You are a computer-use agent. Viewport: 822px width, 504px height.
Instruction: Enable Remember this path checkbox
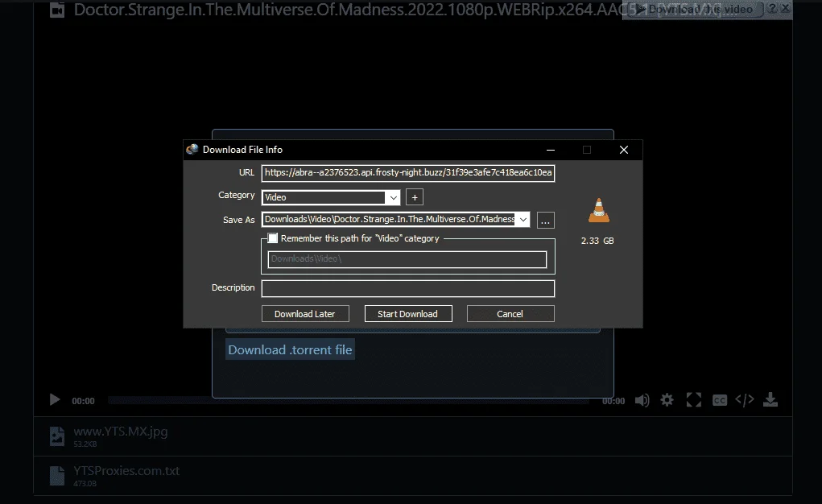point(273,238)
